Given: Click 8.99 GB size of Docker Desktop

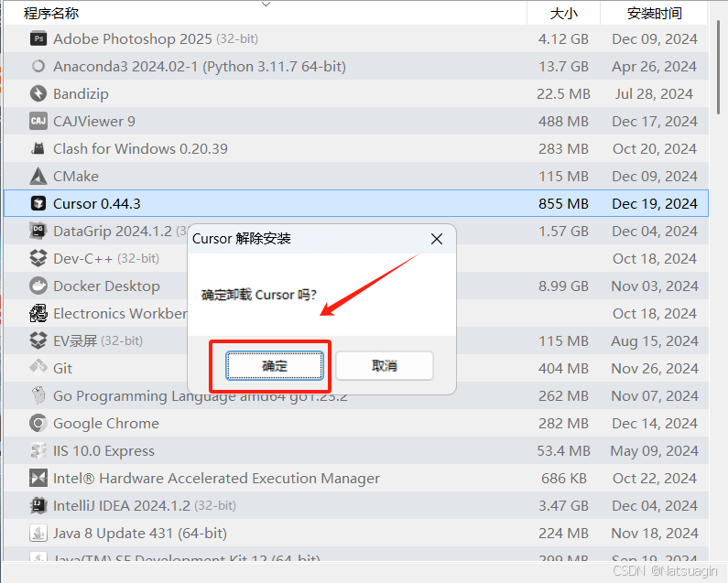Looking at the screenshot, I should [x=563, y=286].
